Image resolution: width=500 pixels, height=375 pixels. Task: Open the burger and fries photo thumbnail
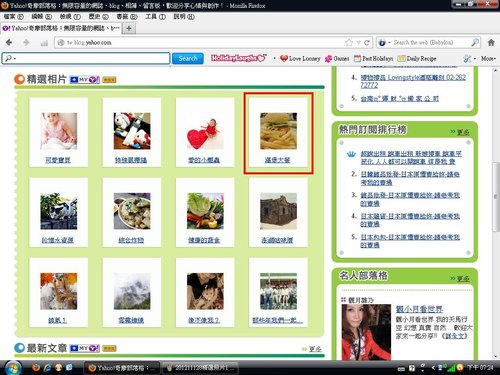point(278,131)
